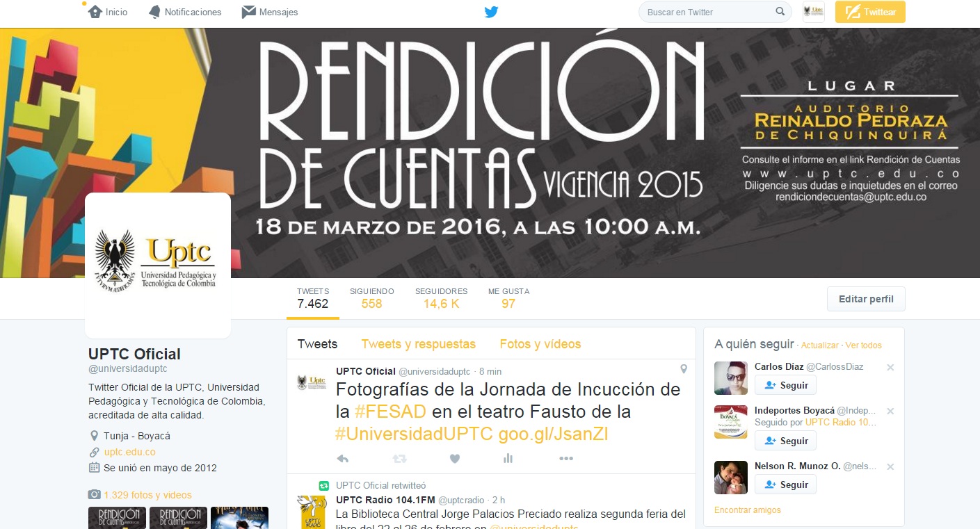The image size is (980, 529).
Task: Open the UPTC profile picture
Action: (x=158, y=266)
